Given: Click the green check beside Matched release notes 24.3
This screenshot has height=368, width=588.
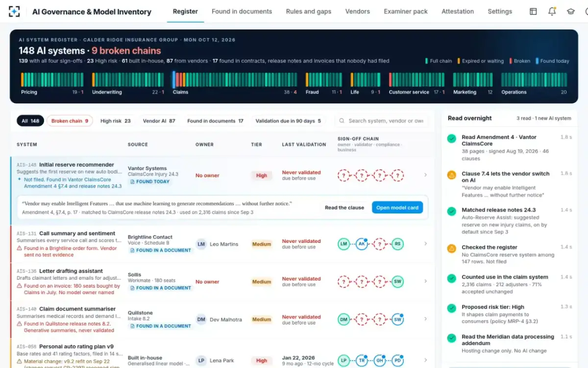Looking at the screenshot, I should click(x=452, y=211).
